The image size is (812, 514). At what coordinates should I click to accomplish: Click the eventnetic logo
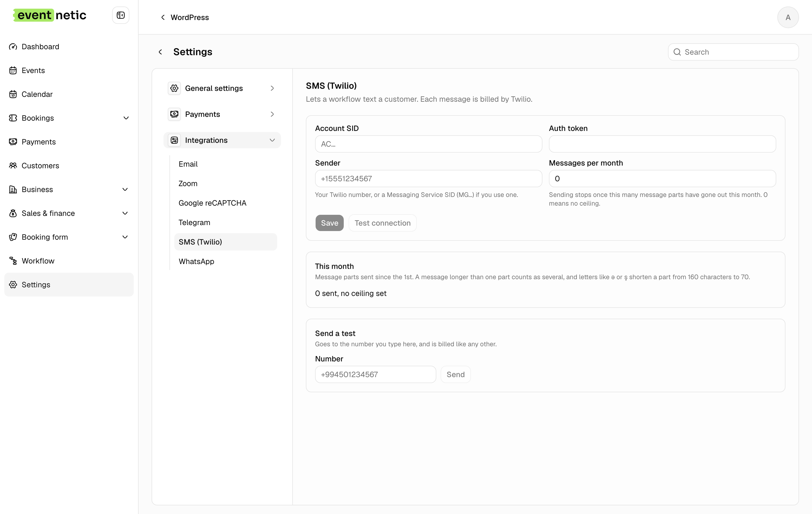tap(50, 15)
